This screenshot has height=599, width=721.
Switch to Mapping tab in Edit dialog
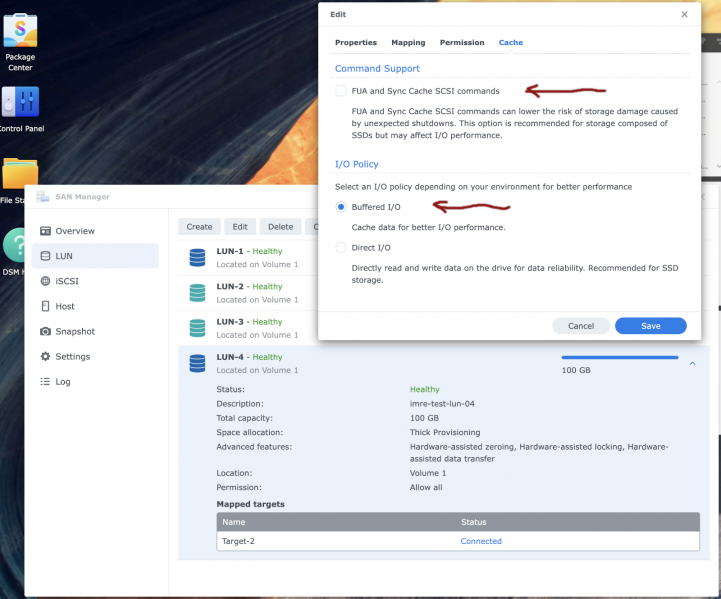coord(408,42)
